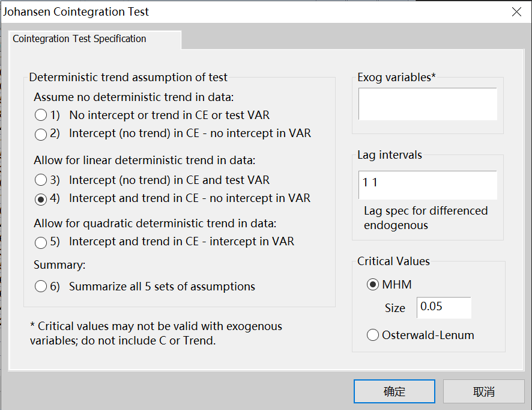Open the Cointegration Test Specification tab
532x410 pixels.
[x=79, y=39]
